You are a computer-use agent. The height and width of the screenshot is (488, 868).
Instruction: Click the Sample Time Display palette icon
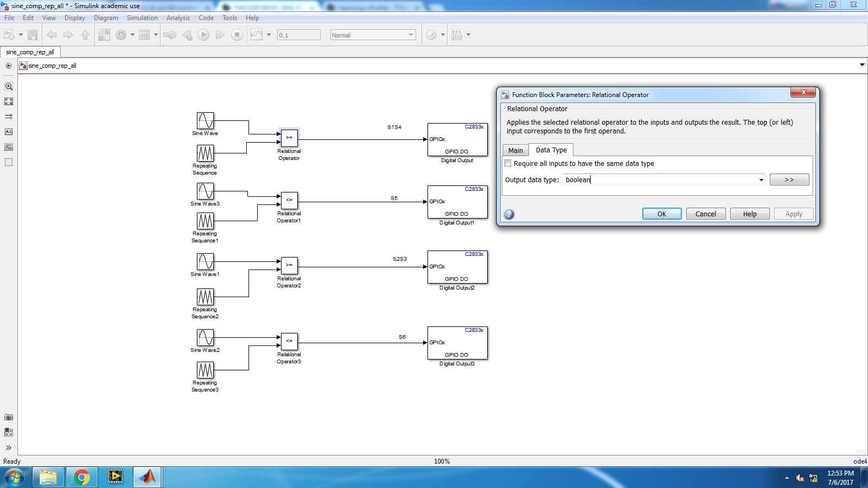click(x=9, y=117)
